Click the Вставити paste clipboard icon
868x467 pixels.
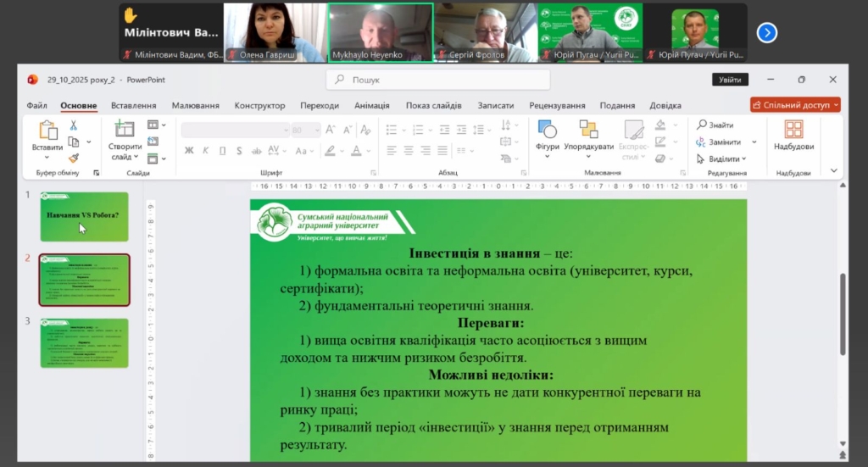47,130
